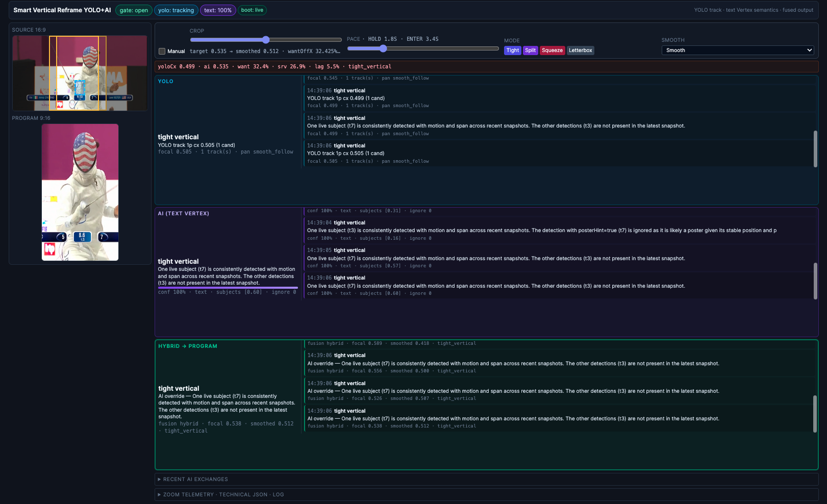Click the text: 100% status pill
This screenshot has width=827, height=504.
point(218,10)
